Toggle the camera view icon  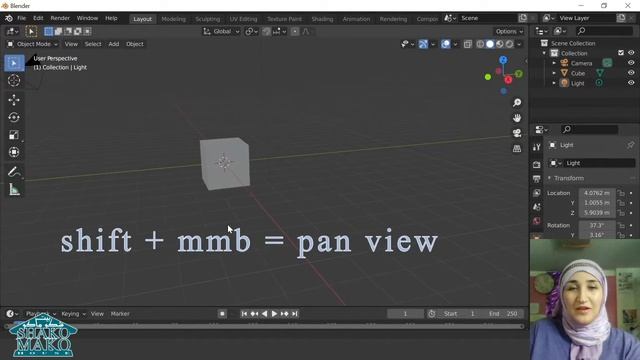[x=517, y=133]
